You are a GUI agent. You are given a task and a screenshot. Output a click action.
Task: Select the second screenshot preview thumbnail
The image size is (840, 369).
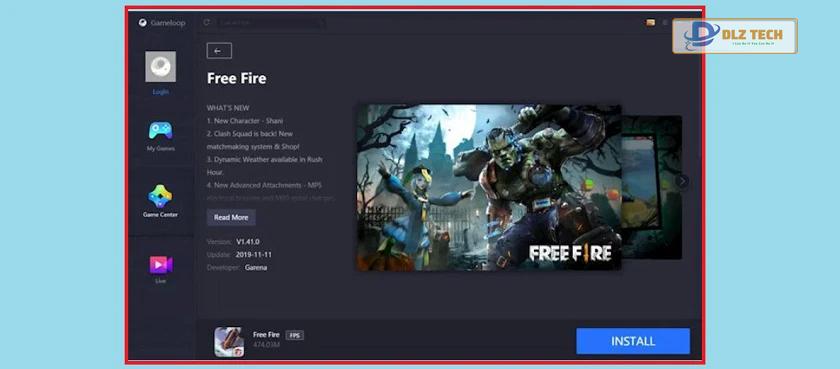(652, 187)
